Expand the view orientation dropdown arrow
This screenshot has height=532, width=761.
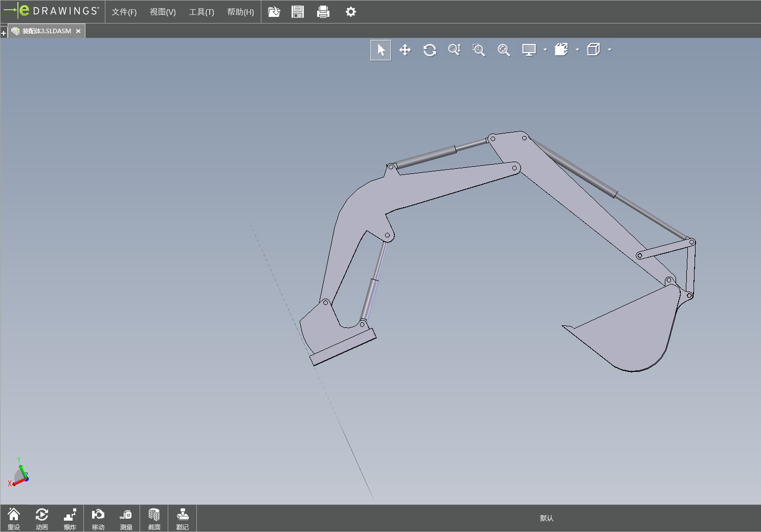point(577,50)
